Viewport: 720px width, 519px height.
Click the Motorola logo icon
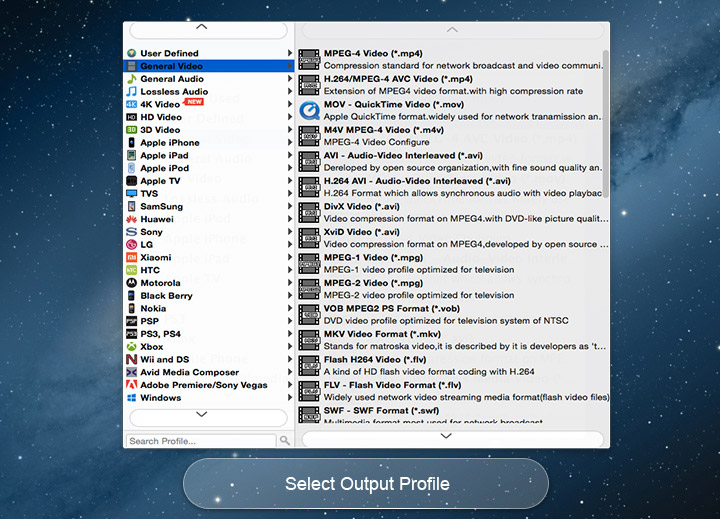(132, 283)
